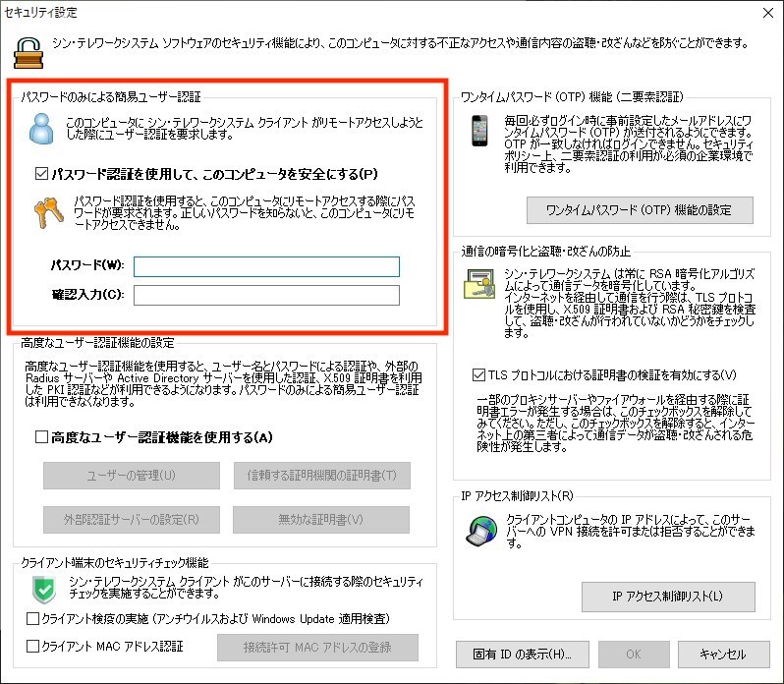Click the smartphone OTP icon

479,131
